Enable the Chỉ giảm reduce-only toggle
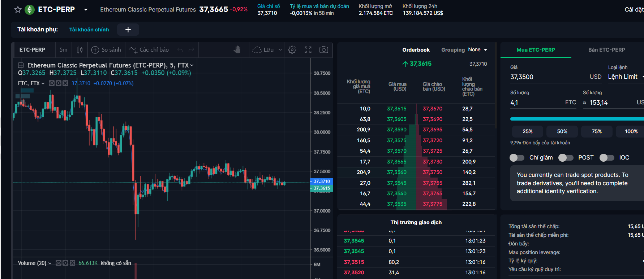Image resolution: width=644 pixels, height=279 pixels. [517, 158]
